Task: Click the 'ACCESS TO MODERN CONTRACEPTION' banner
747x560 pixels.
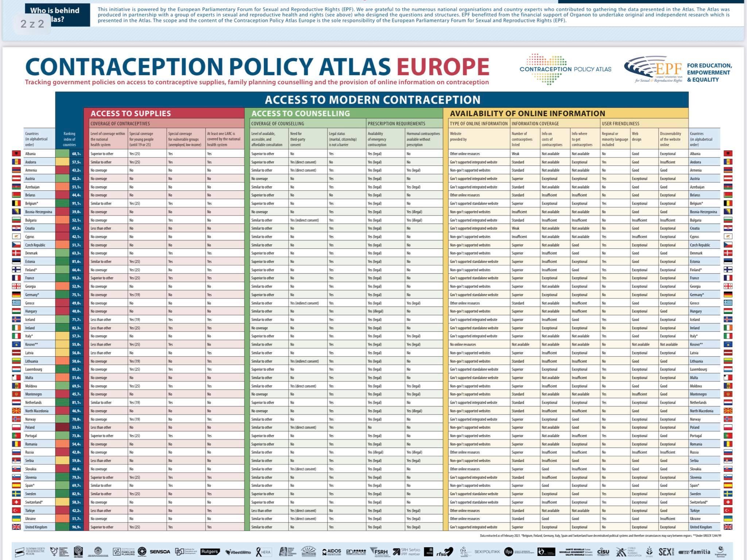Action: click(372, 100)
